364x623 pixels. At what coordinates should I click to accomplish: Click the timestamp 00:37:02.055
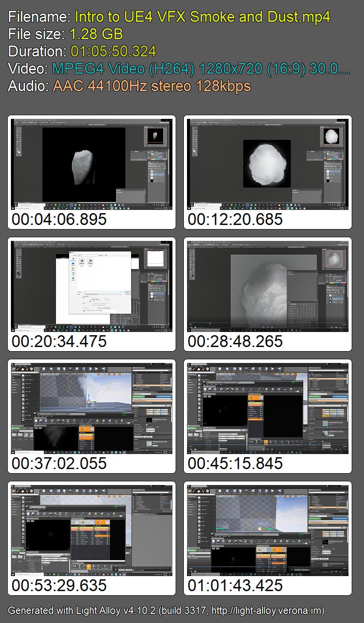[59, 464]
